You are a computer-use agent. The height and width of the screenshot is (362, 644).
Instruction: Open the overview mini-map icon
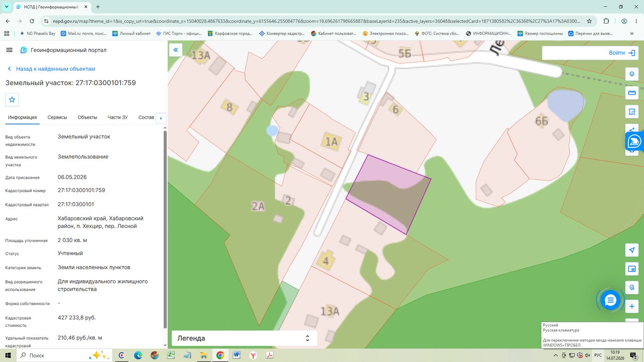click(x=632, y=269)
